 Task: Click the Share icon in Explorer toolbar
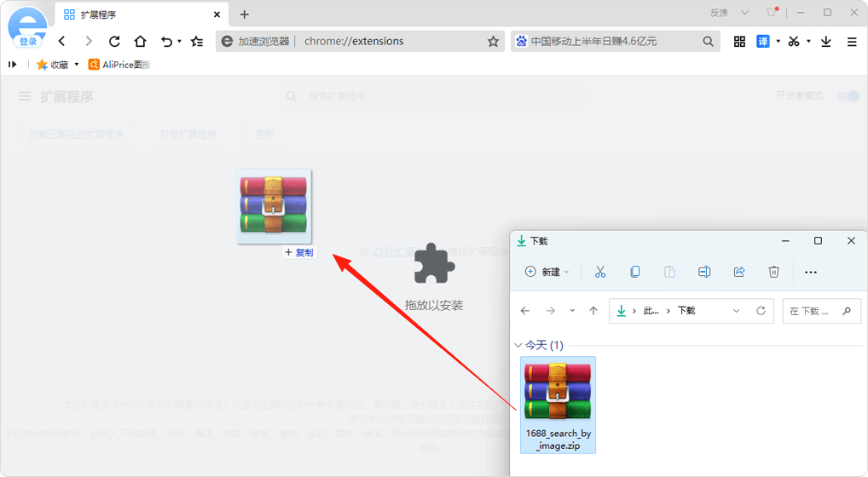pyautogui.click(x=739, y=272)
